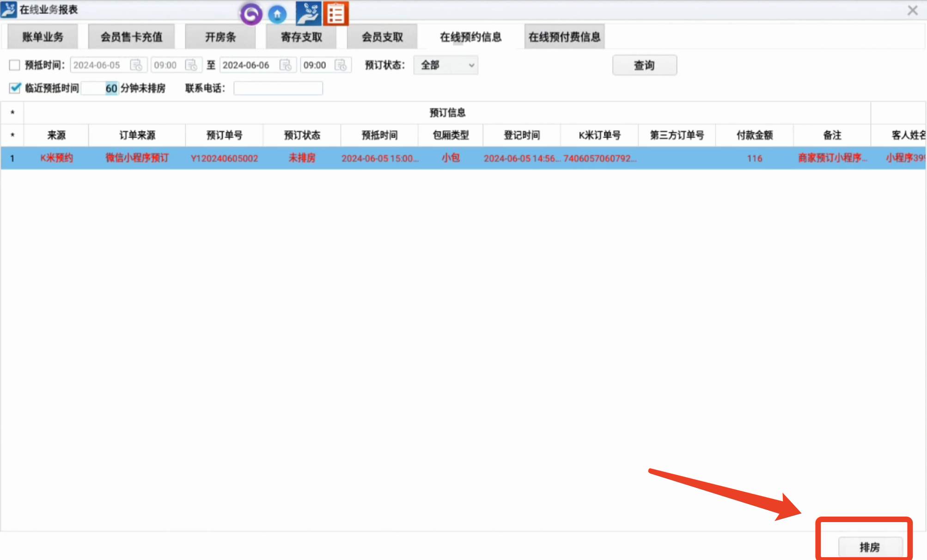Select the 在线预约信息 tab
The height and width of the screenshot is (560, 927).
click(470, 37)
